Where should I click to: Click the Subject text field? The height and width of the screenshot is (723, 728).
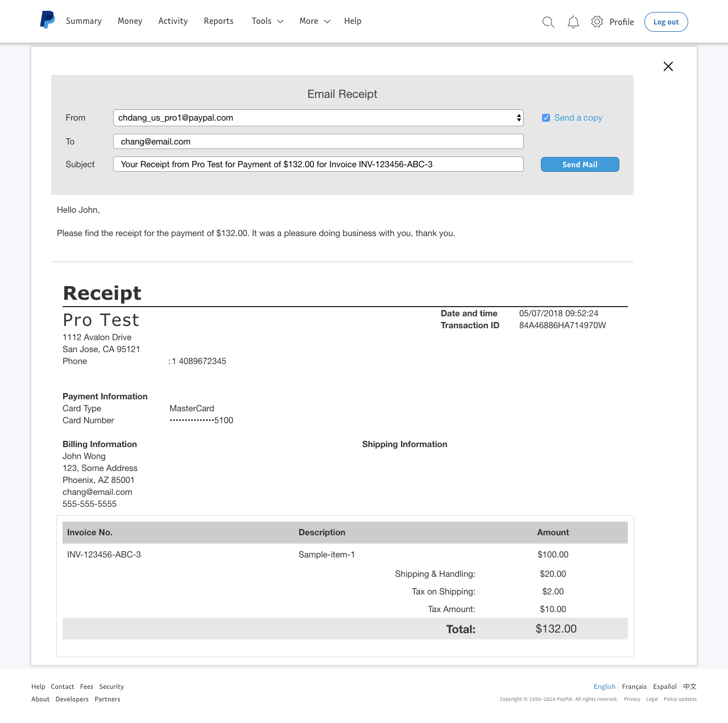point(318,164)
